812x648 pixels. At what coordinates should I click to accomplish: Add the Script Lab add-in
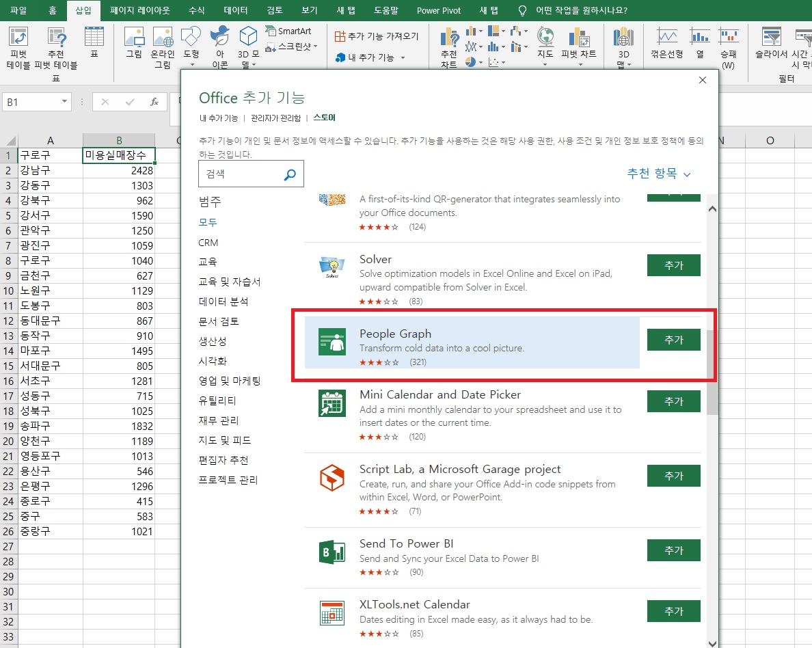(x=674, y=476)
